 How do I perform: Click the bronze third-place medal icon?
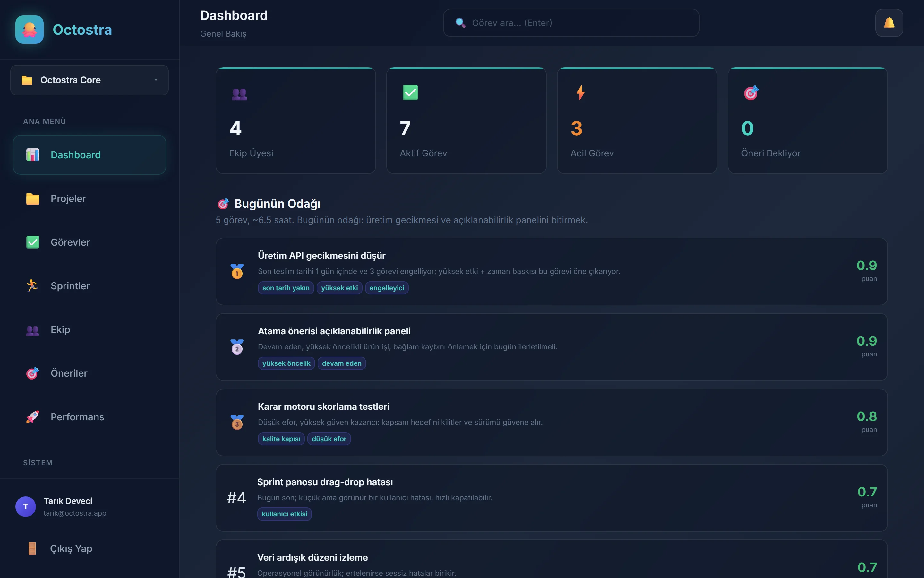(237, 422)
